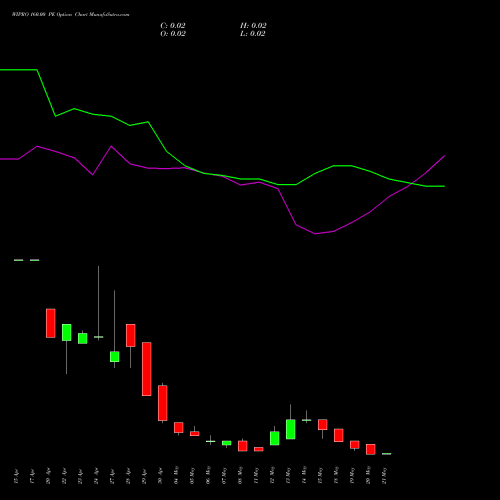The width and height of the screenshot is (500, 500).
Task: Click the green candle above 22 Apr
Action: pos(67,332)
